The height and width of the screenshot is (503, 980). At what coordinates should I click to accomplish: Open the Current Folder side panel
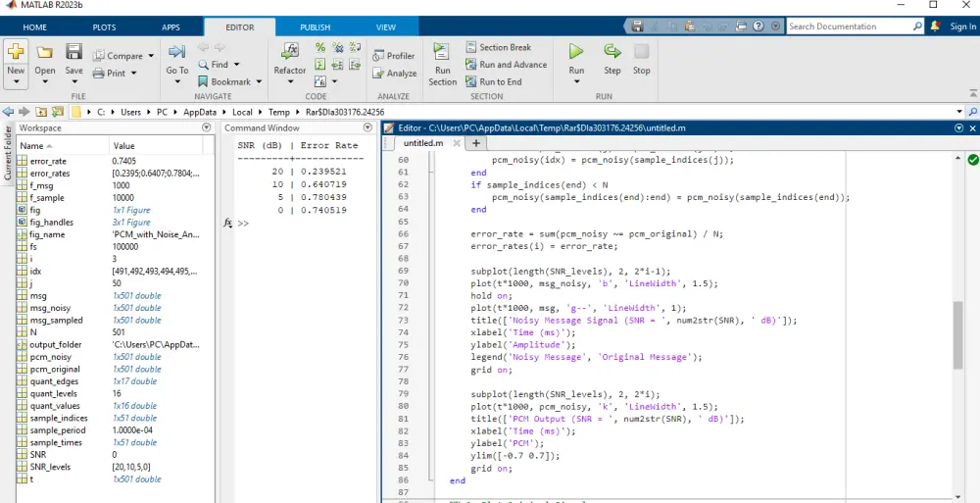point(8,153)
